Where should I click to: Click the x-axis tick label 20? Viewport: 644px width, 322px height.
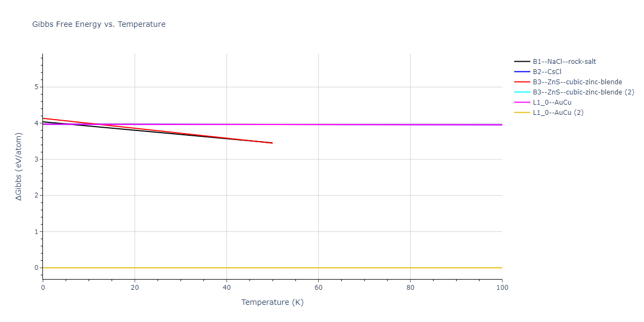coord(135,288)
